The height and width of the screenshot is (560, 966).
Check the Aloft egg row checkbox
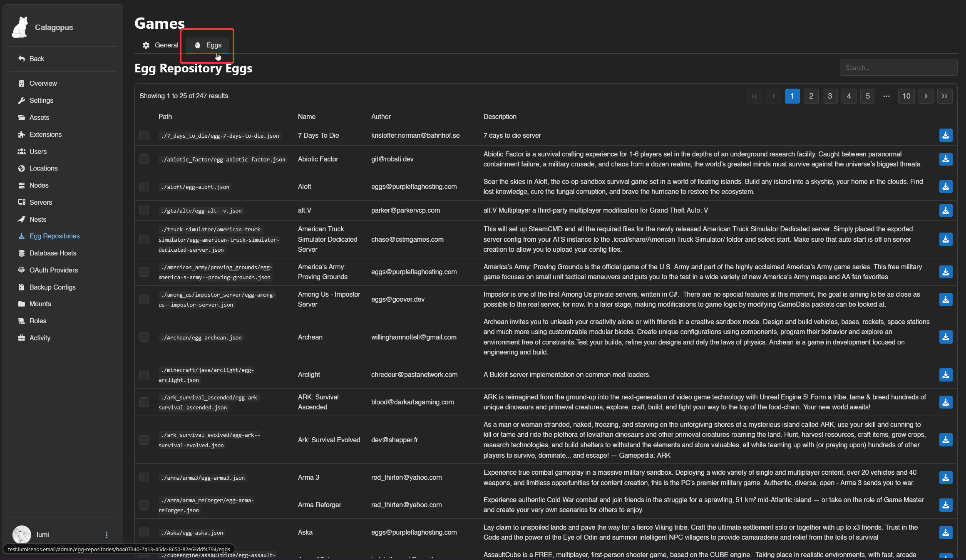[144, 187]
